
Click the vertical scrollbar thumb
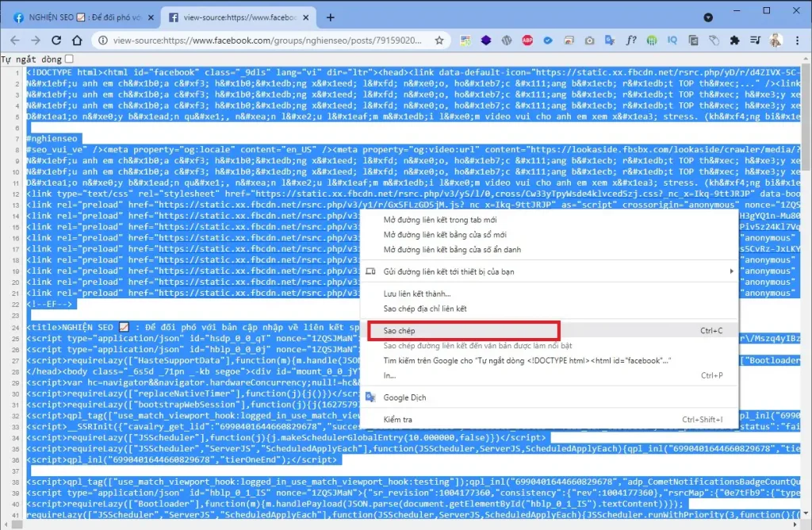tap(806, 117)
